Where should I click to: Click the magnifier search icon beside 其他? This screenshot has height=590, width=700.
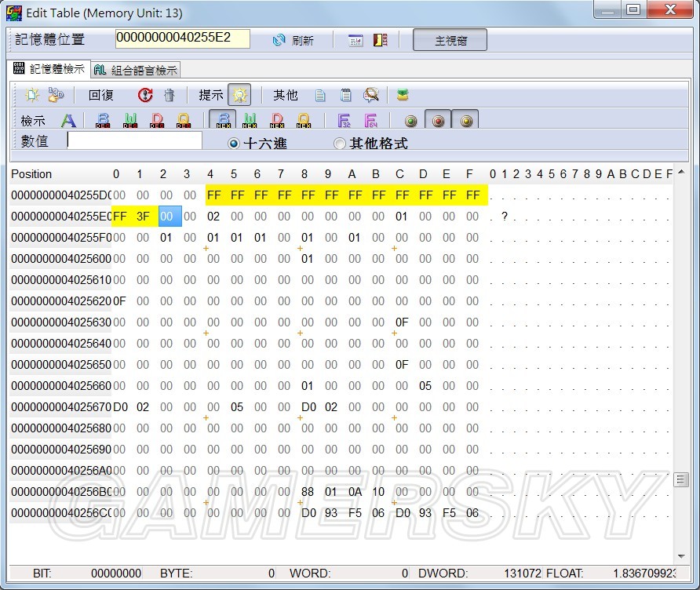click(x=370, y=94)
